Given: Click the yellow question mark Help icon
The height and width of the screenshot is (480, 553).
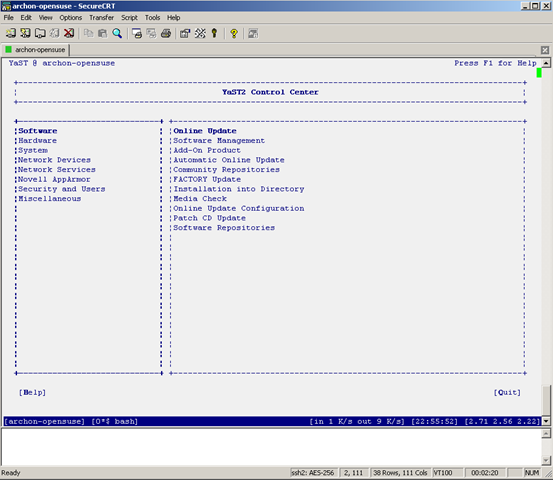Looking at the screenshot, I should click(233, 34).
